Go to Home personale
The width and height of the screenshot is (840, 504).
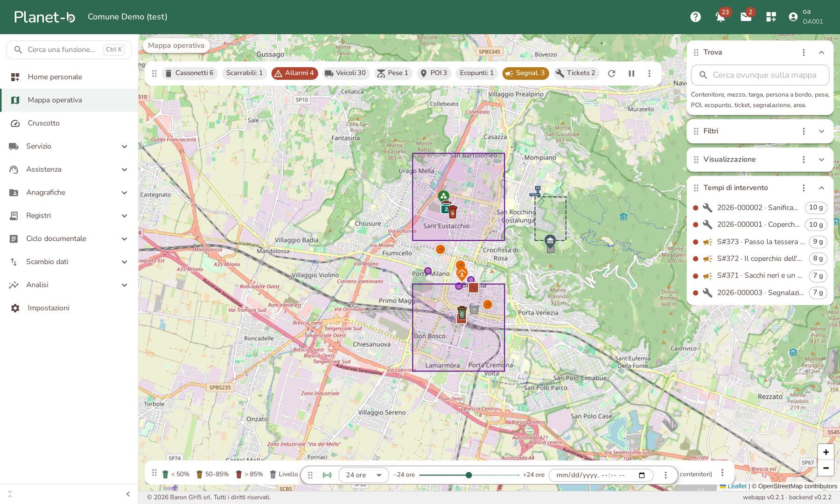69,77
